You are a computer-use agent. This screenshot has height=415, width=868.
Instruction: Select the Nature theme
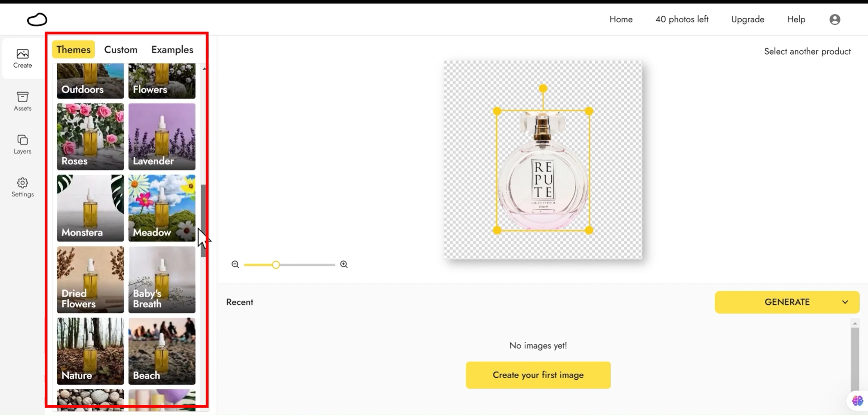[90, 351]
